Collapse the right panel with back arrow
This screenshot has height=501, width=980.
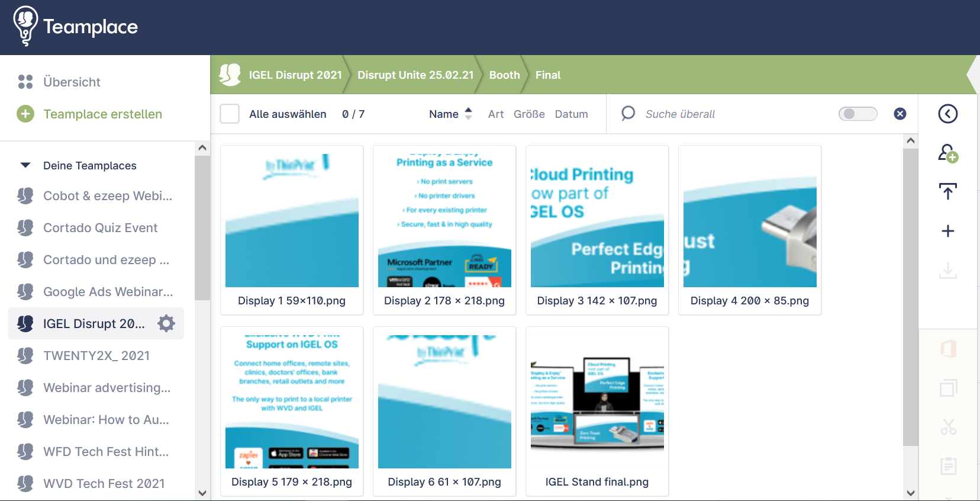[x=948, y=114]
